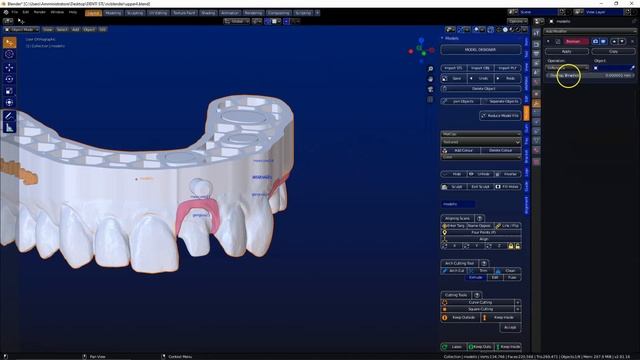Toggle the camera view icon

[x=430, y=89]
